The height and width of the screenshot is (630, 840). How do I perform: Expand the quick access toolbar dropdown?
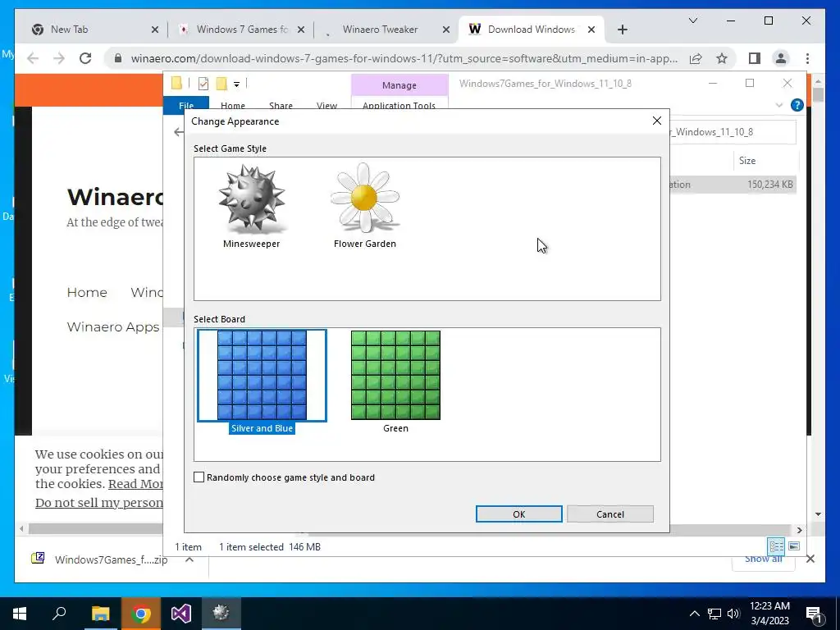tap(236, 84)
